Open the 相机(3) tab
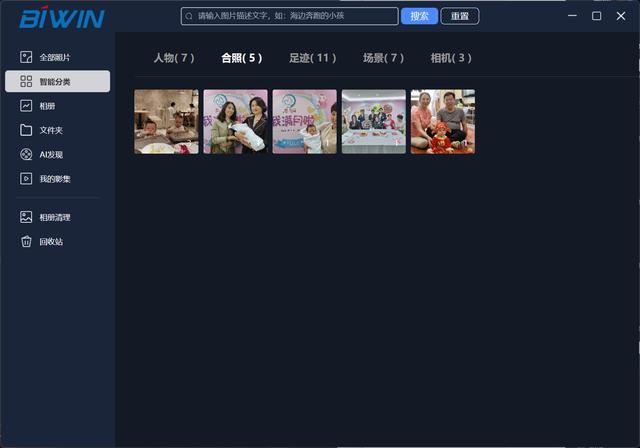The height and width of the screenshot is (448, 640). (451, 58)
